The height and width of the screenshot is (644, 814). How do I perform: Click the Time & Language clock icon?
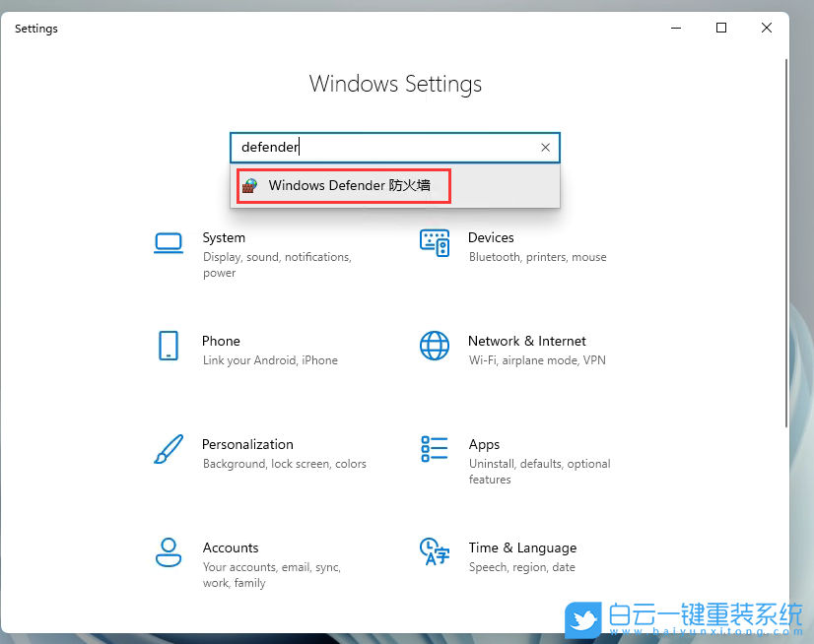pos(435,551)
